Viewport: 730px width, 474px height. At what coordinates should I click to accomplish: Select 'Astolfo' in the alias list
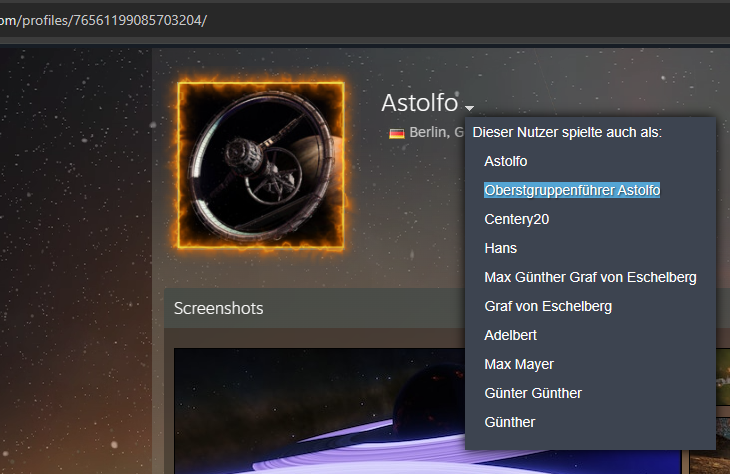point(505,161)
